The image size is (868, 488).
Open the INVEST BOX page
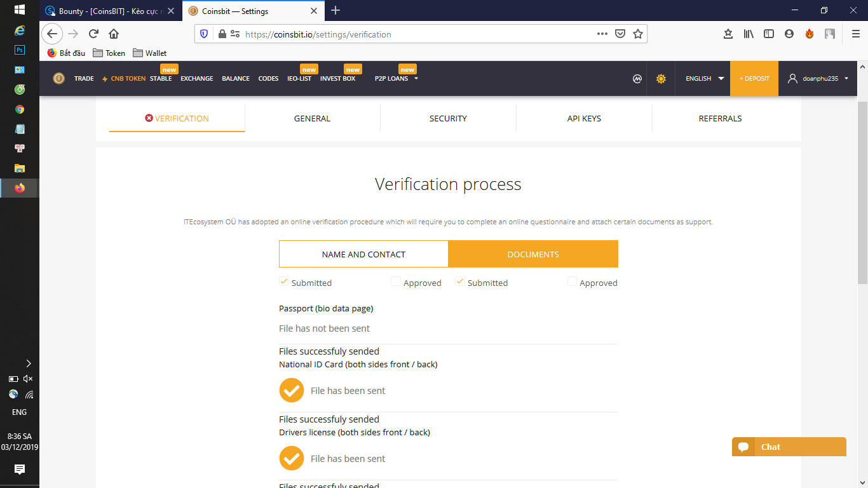(x=338, y=79)
